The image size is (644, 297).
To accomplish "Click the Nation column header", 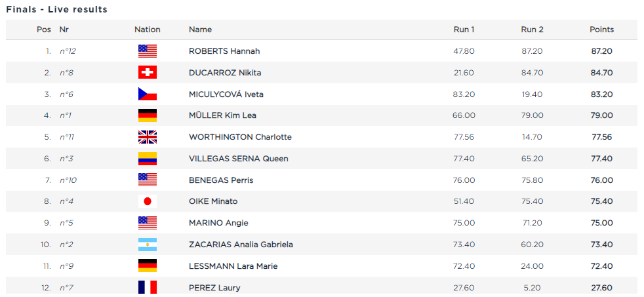I will [x=148, y=30].
